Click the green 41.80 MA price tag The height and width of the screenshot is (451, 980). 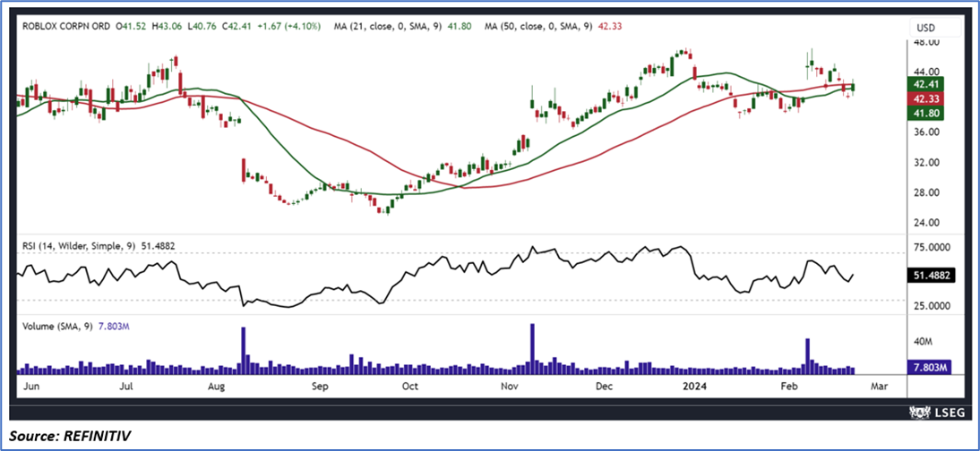(925, 113)
